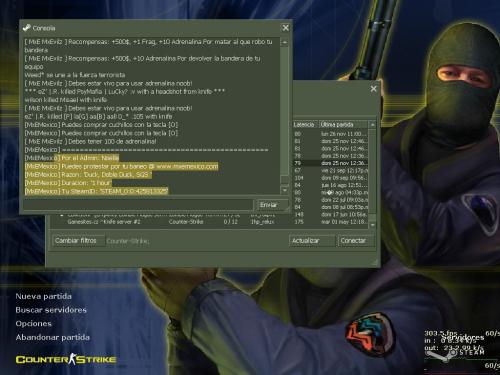Click the 'vie 21 sep' last played entry
The height and width of the screenshot is (375, 500).
click(344, 171)
